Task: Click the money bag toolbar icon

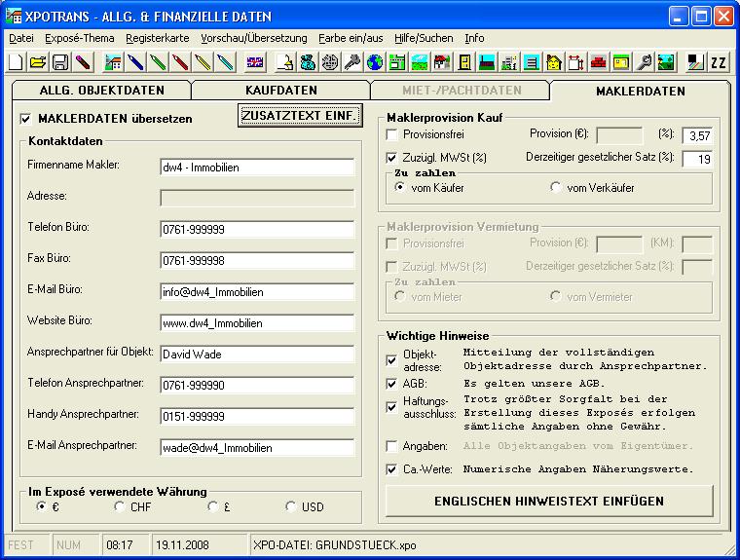Action: click(x=308, y=62)
